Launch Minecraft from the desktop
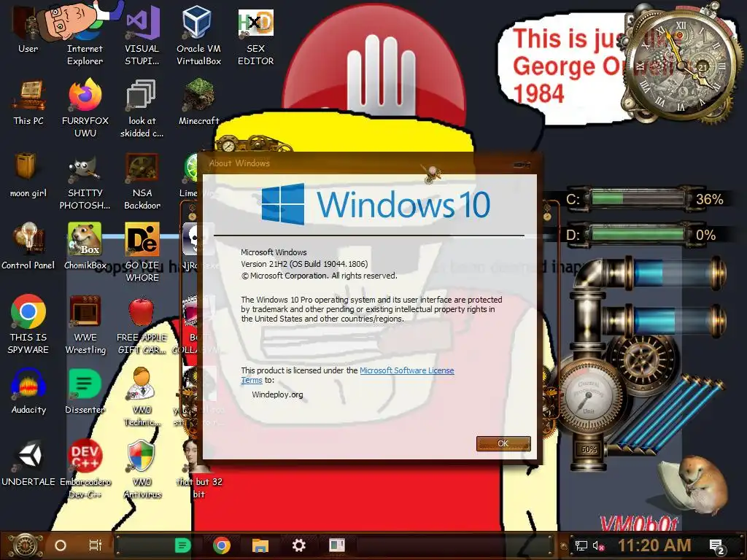Screen dimensions: 747x560 pyautogui.click(x=198, y=102)
